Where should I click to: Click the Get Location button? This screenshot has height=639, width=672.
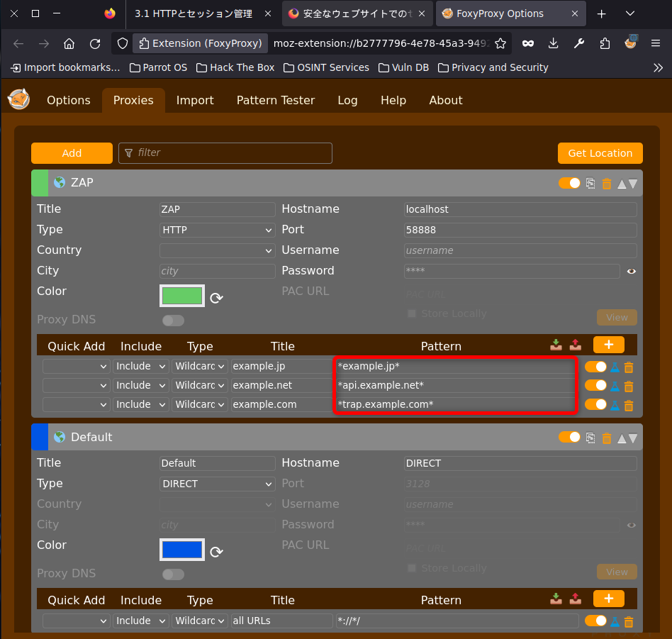point(600,153)
